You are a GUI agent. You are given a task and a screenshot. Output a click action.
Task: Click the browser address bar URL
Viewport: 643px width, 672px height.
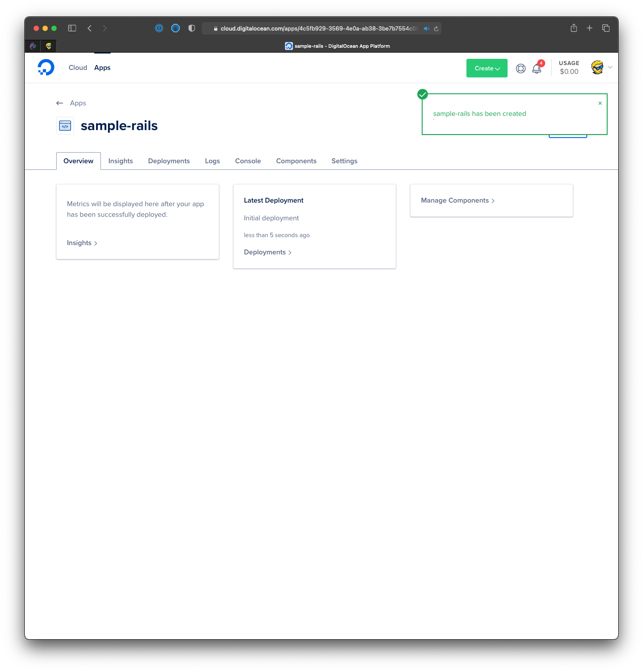point(318,29)
